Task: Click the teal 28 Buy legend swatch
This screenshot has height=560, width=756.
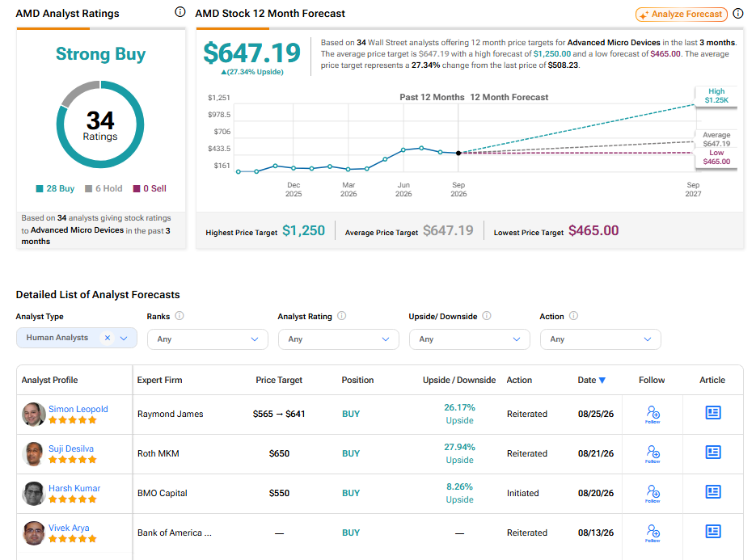Action: 40,188
